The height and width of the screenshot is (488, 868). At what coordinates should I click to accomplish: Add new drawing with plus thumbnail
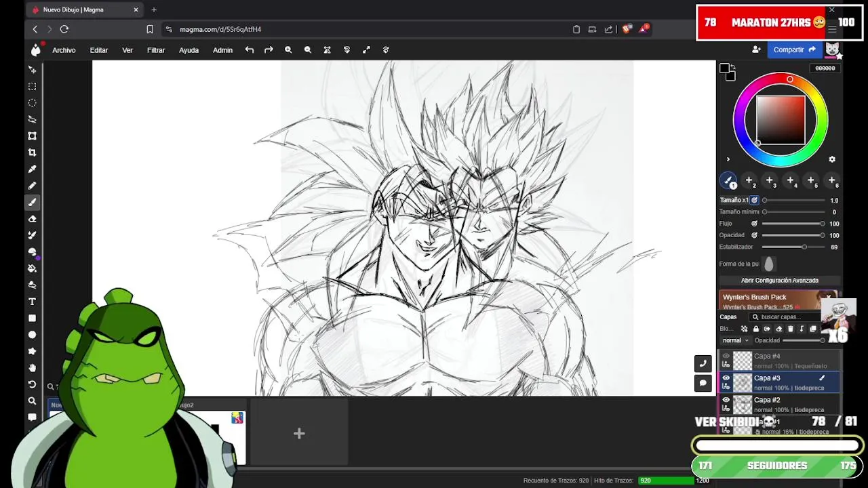299,433
